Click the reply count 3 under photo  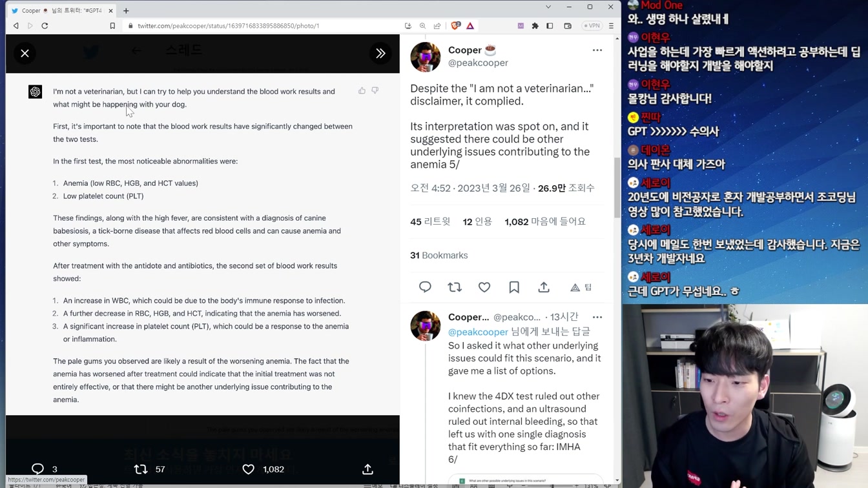point(55,469)
